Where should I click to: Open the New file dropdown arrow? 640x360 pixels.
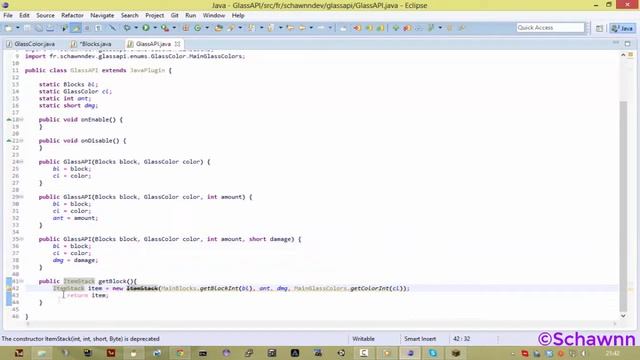[18, 28]
